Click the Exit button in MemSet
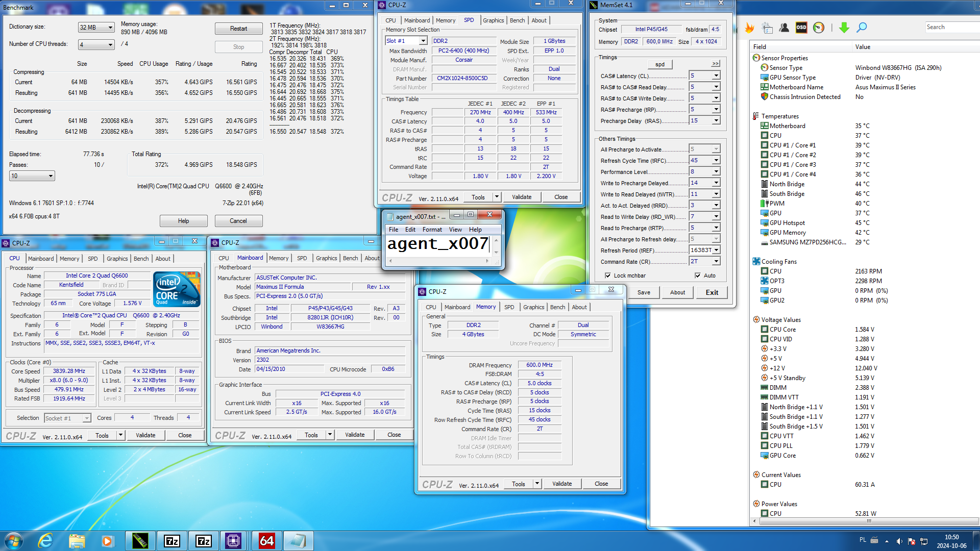The width and height of the screenshot is (980, 551). (712, 292)
